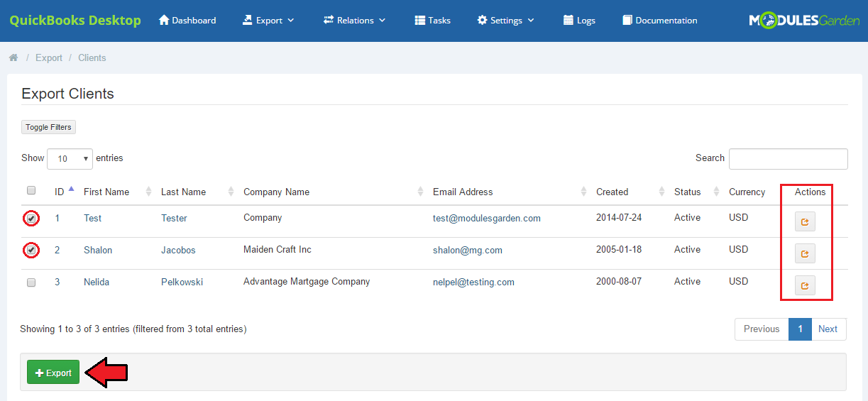
Task: Click company cell Maiden Craft Inc
Action: 278,249
